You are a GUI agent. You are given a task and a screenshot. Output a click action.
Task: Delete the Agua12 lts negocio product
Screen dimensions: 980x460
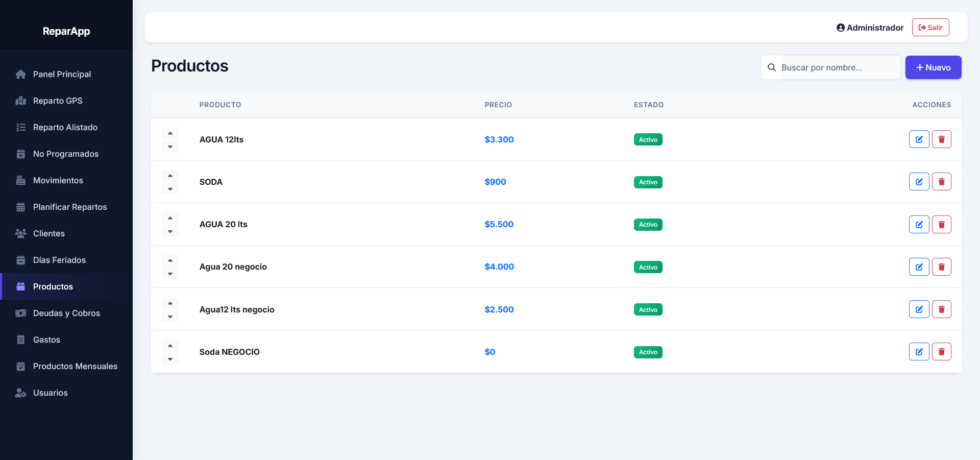[x=941, y=309]
